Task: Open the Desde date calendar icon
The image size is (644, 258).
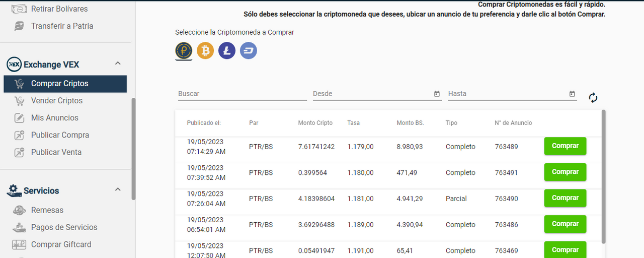Action: (x=437, y=94)
